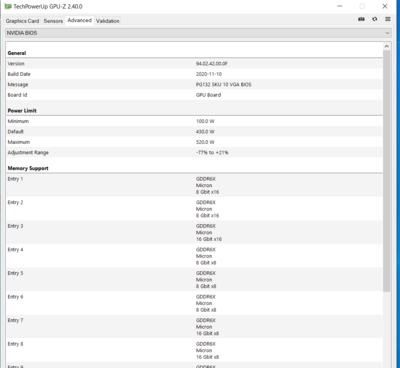Select the Default power limit label
The width and height of the screenshot is (400, 368).
16,132
